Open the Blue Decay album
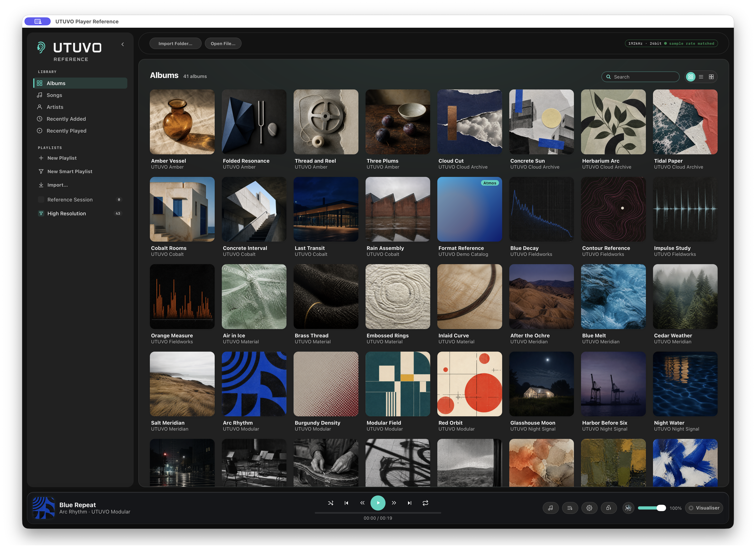The height and width of the screenshot is (558, 756). click(541, 209)
